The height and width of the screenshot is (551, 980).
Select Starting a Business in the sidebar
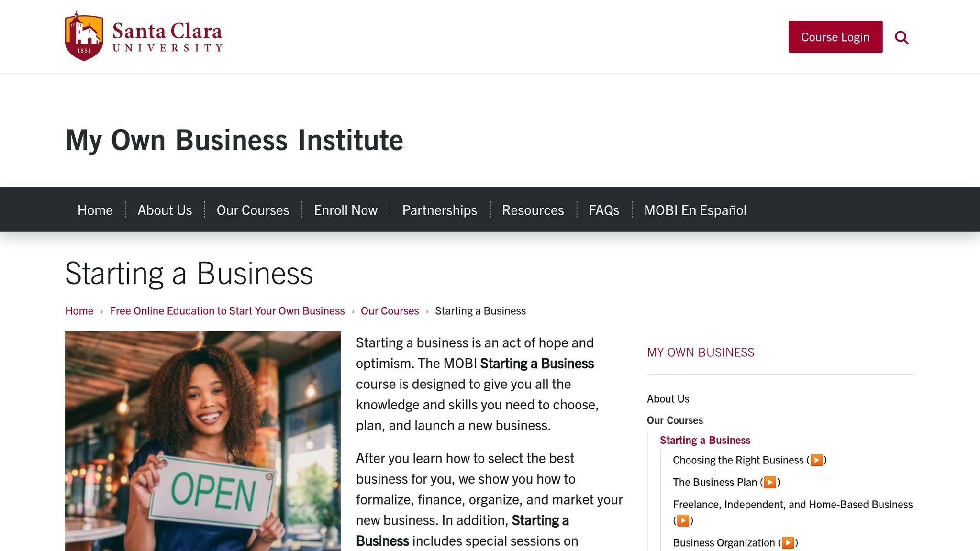pos(705,440)
